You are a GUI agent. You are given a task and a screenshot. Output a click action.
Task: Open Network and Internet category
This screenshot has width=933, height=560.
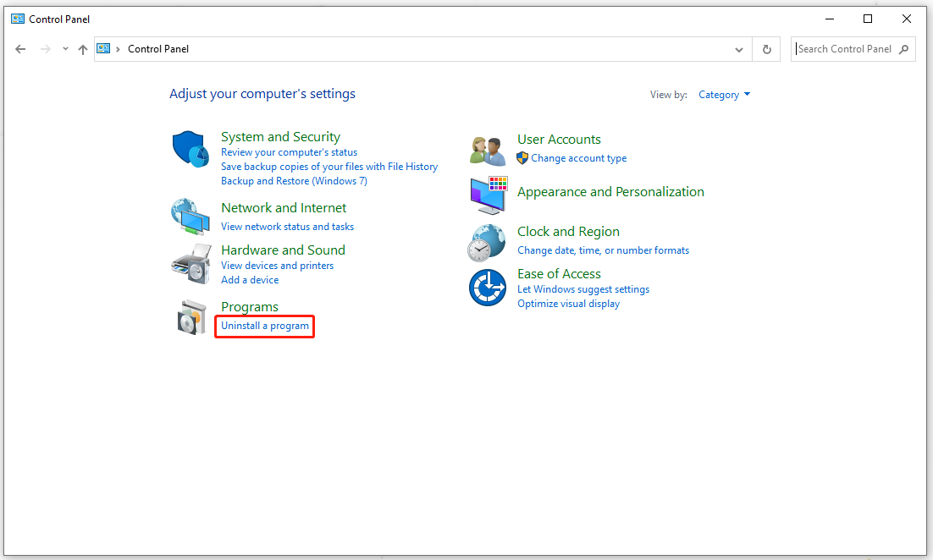point(284,207)
